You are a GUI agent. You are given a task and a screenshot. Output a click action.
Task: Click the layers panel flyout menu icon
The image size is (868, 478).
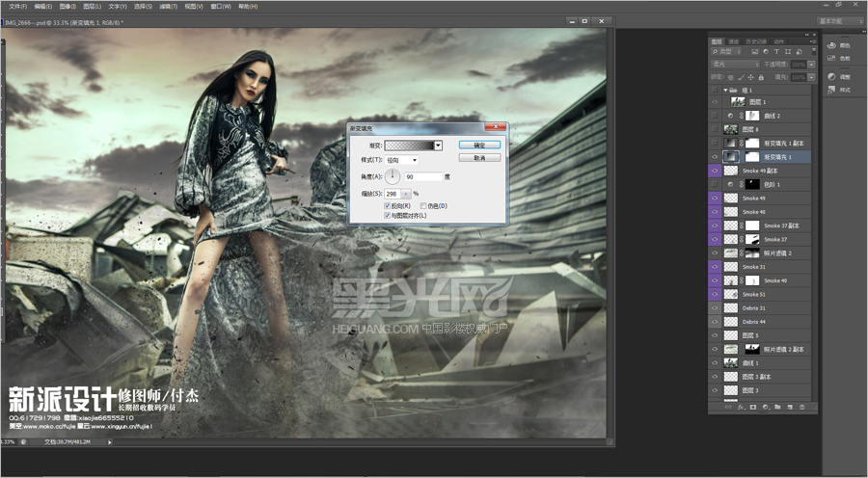813,41
